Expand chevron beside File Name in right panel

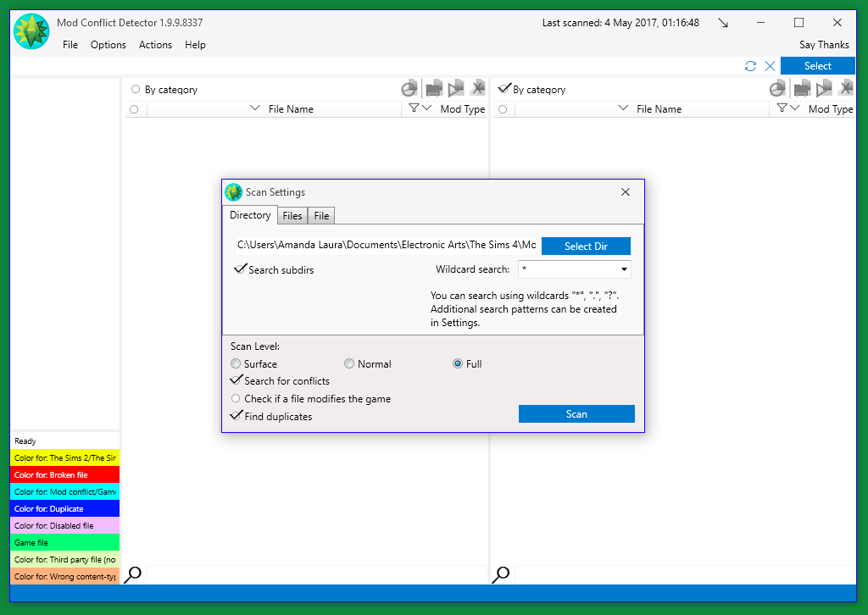623,108
